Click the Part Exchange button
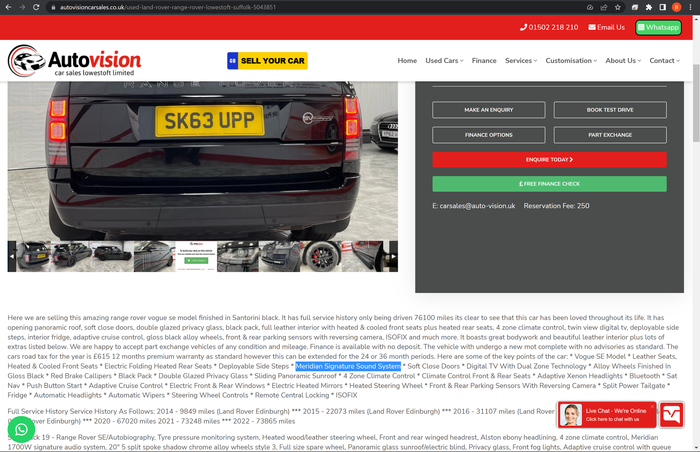 610,135
